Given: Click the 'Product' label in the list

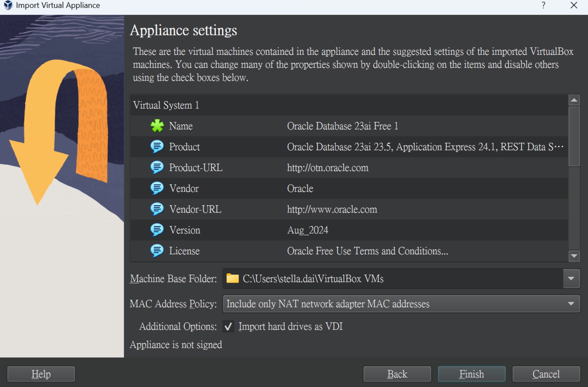Looking at the screenshot, I should (x=184, y=147).
